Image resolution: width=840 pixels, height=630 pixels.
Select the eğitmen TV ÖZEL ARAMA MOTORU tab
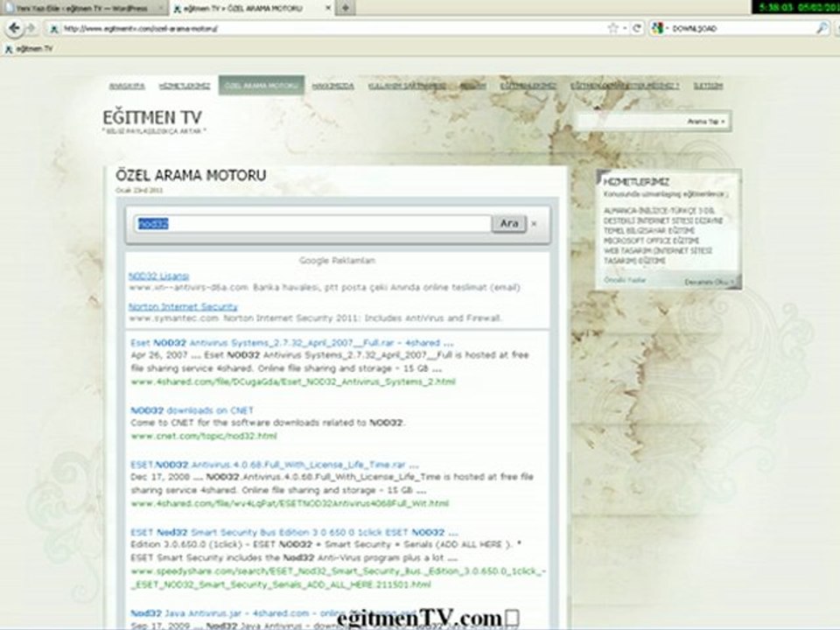tap(252, 8)
